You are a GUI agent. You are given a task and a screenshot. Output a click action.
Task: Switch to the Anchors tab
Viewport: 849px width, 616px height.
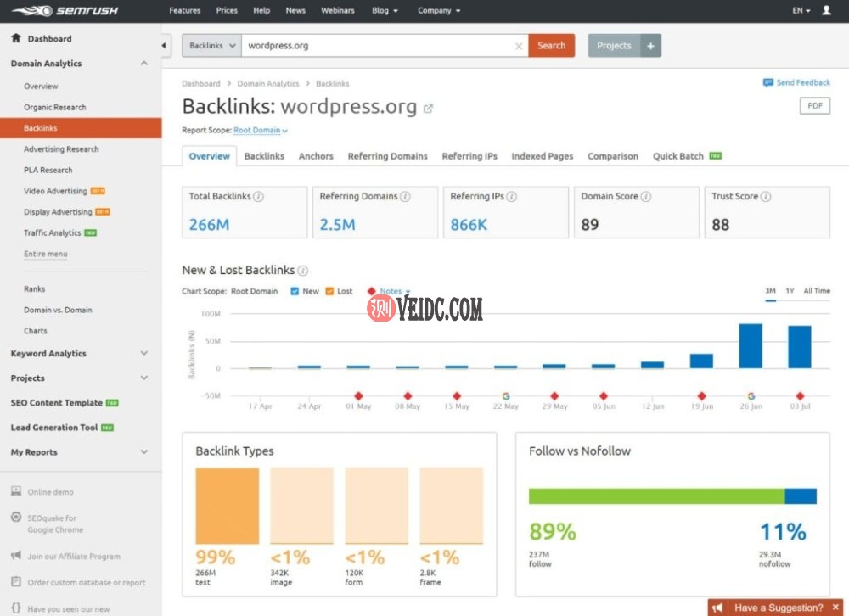coord(316,156)
